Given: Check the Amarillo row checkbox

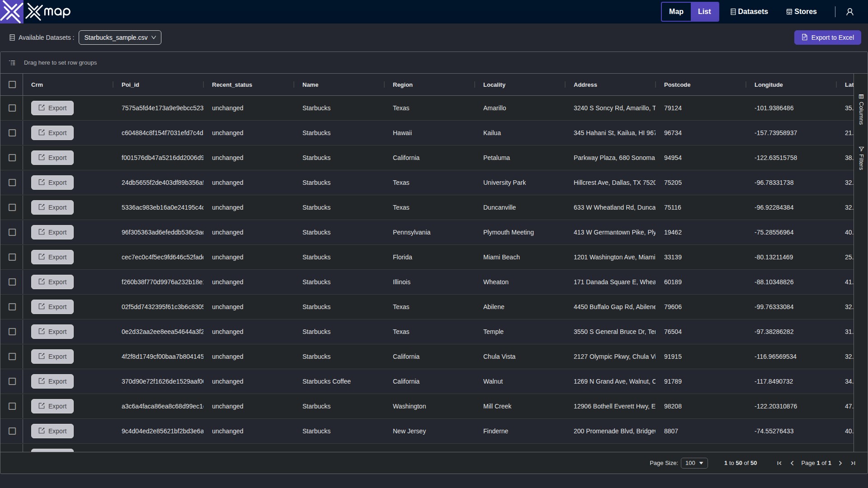Looking at the screenshot, I should (12, 108).
